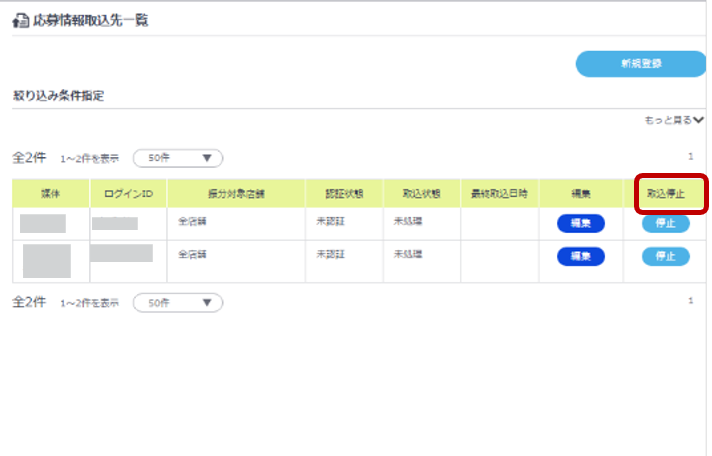
Task: Click 編集 button in second row
Action: click(x=580, y=257)
